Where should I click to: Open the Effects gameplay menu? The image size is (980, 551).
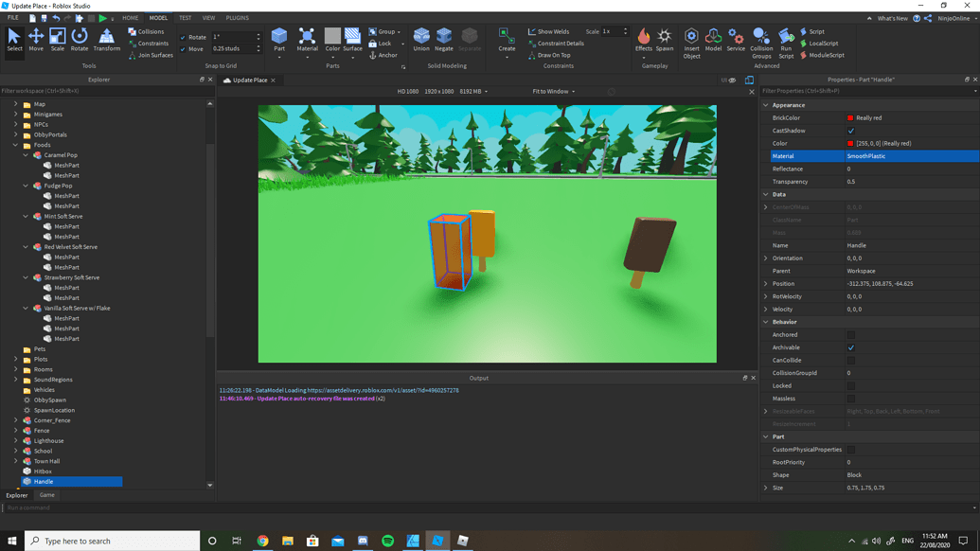pos(644,40)
